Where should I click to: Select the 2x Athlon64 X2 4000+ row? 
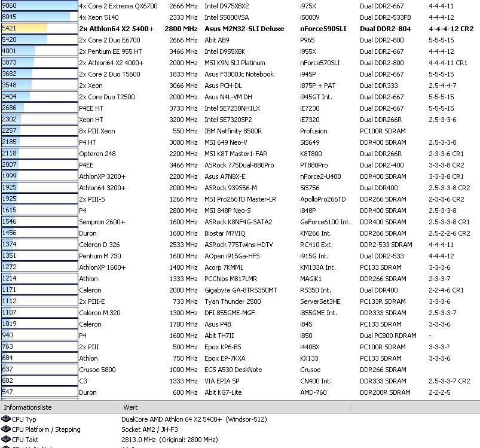(240, 62)
